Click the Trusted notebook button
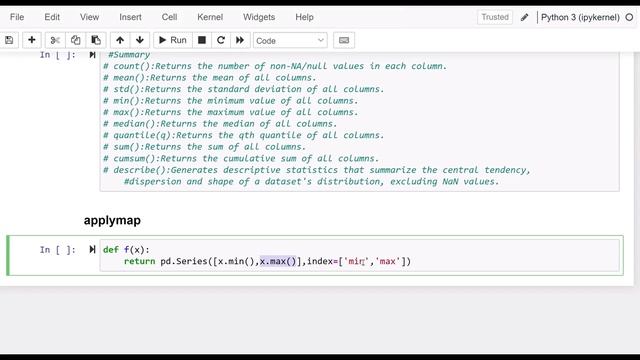 (x=495, y=17)
